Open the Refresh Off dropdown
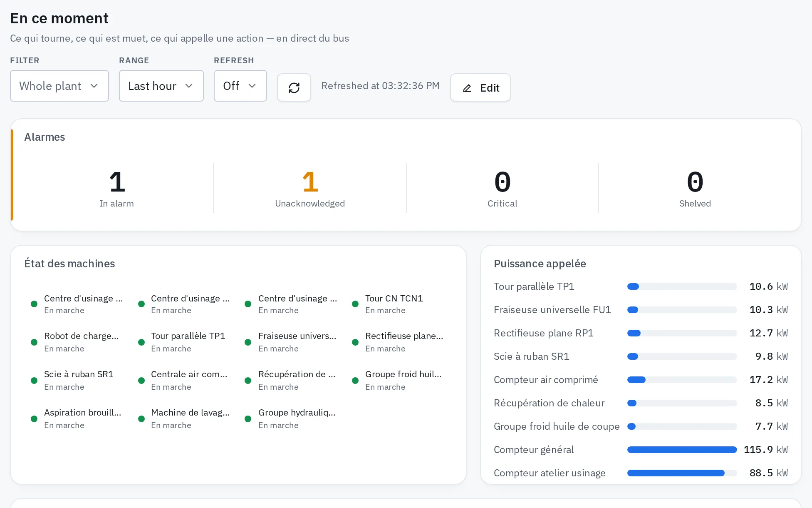Screen dimensions: 812x508 (240, 86)
